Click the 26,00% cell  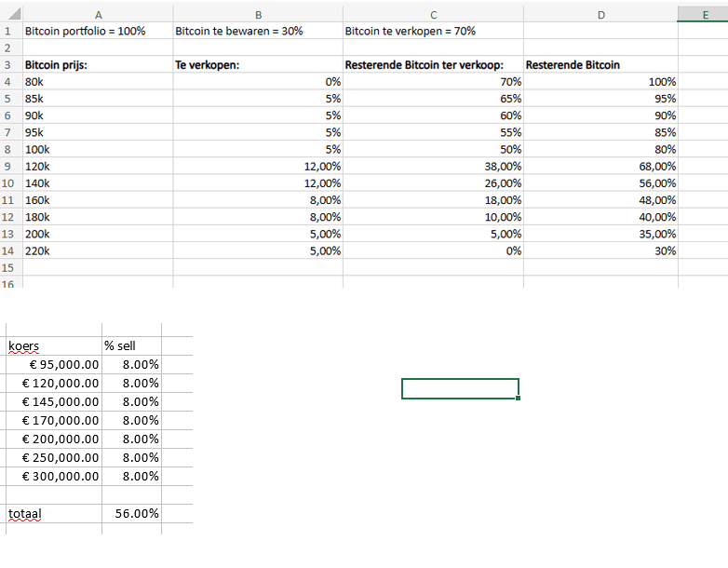point(433,183)
